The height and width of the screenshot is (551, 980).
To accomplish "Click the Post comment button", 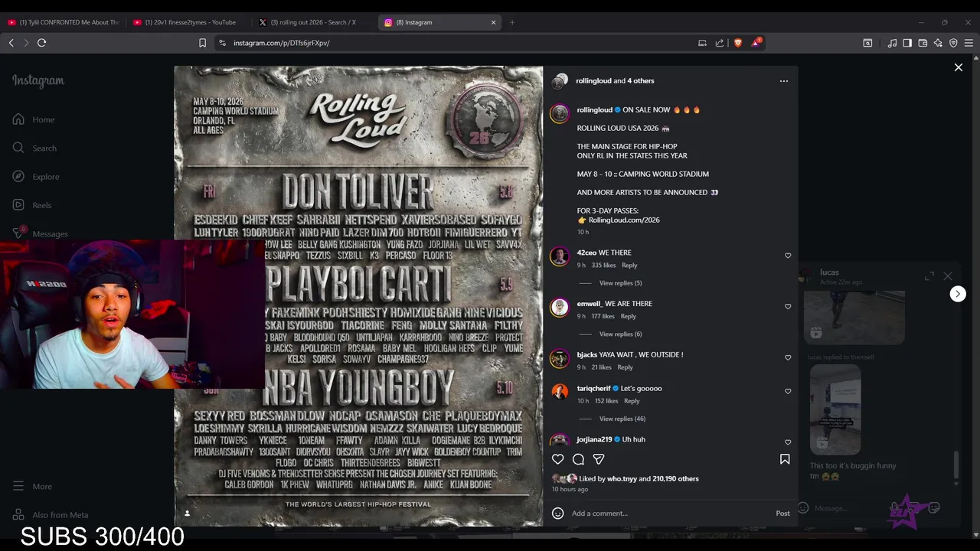I will (782, 514).
